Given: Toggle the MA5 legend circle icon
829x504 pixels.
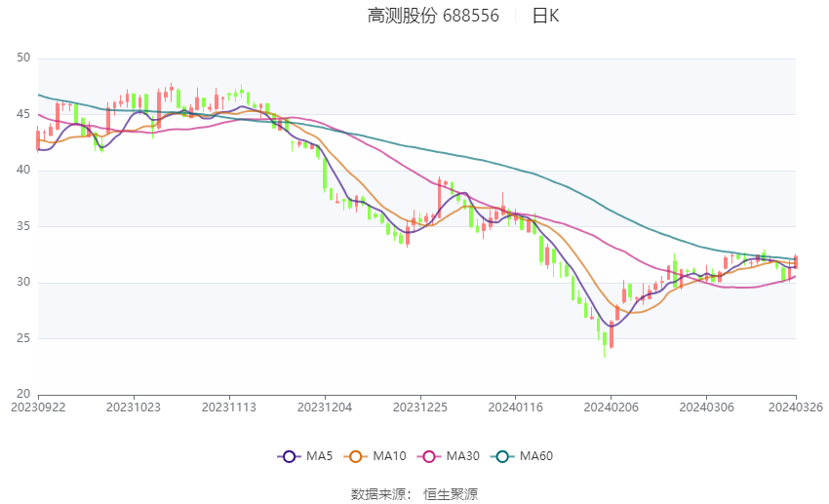Looking at the screenshot, I should click(290, 456).
